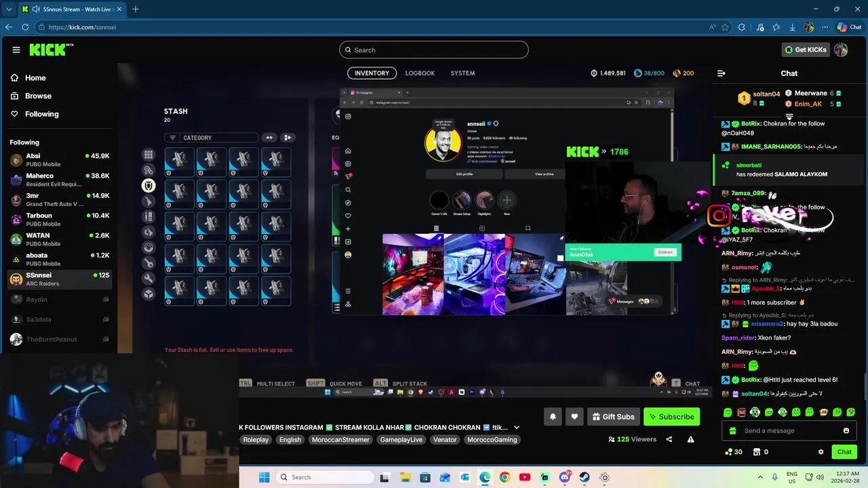Click the Get KICKs button
The image size is (868, 488).
806,49
